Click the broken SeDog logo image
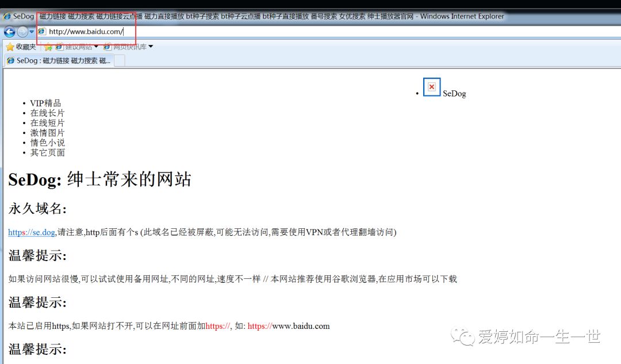 pos(432,87)
